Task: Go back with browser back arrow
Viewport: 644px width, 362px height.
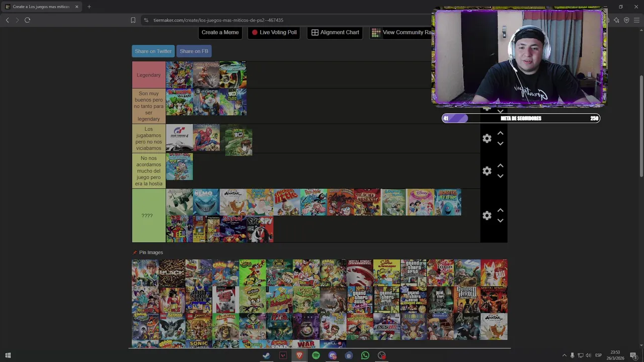Action: pyautogui.click(x=7, y=20)
